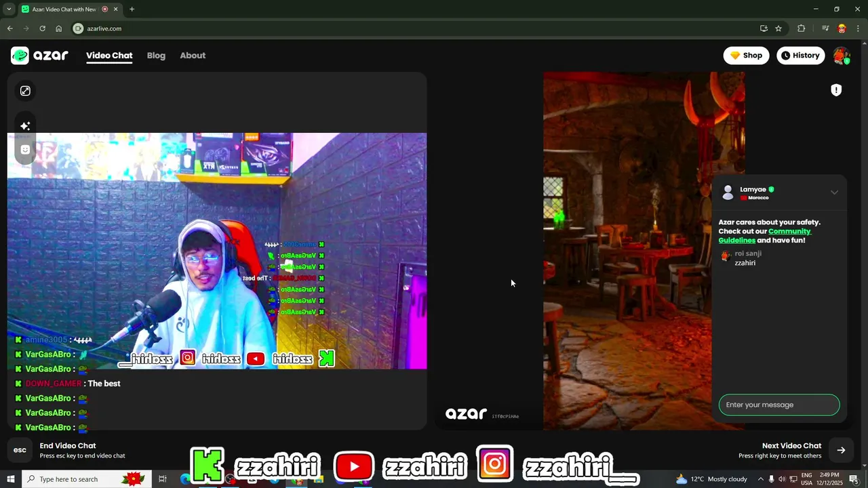The image size is (868, 488).
Task: Focus the Enter your message field
Action: pyautogui.click(x=779, y=405)
